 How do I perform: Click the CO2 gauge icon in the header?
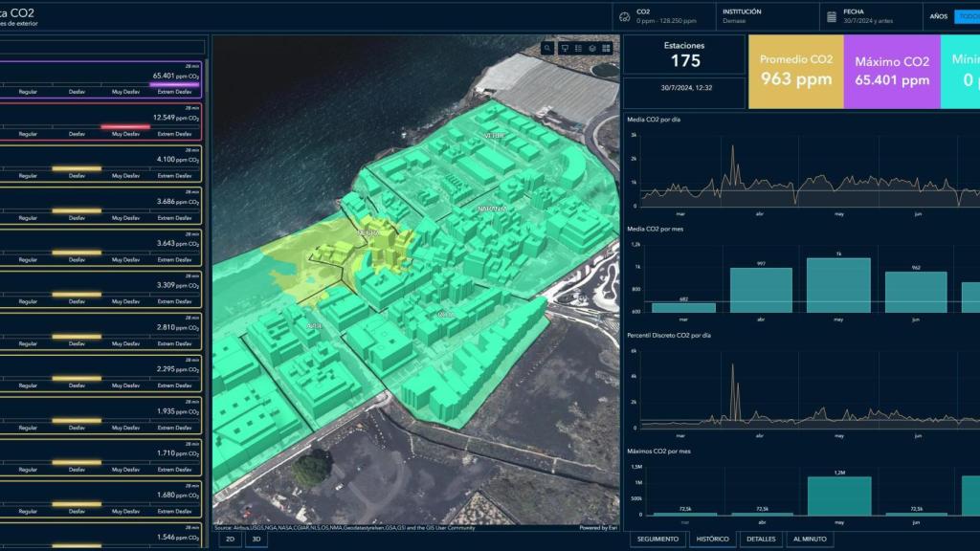(627, 14)
